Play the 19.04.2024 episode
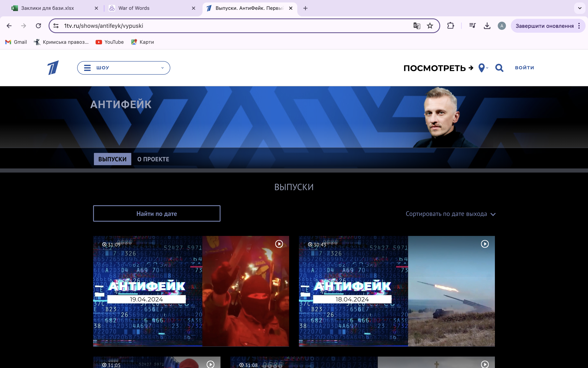The width and height of the screenshot is (588, 368). [x=279, y=244]
